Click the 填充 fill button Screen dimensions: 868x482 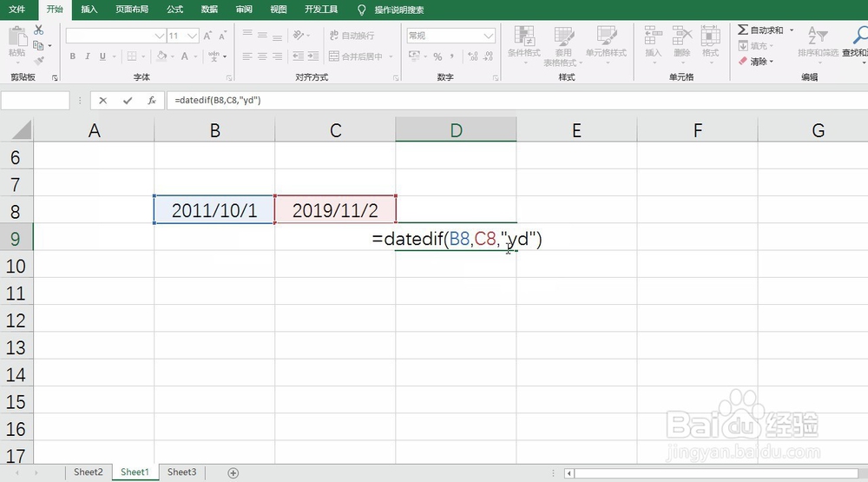pyautogui.click(x=756, y=45)
